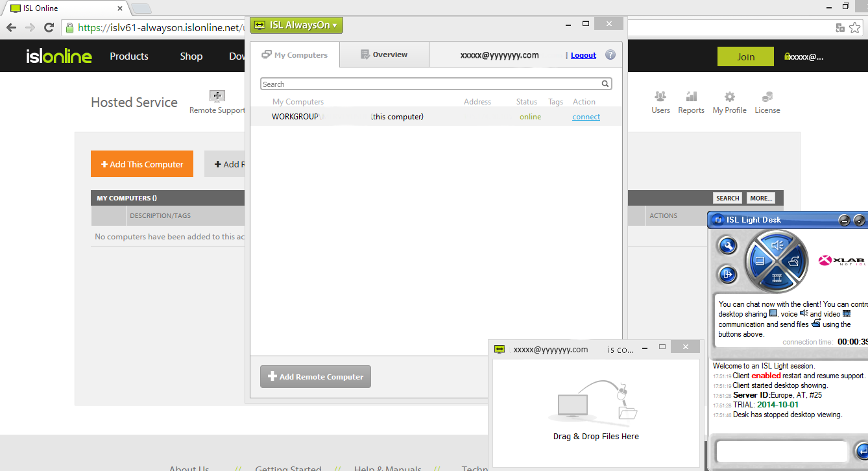
Task: Sort by the Status column header
Action: click(527, 102)
